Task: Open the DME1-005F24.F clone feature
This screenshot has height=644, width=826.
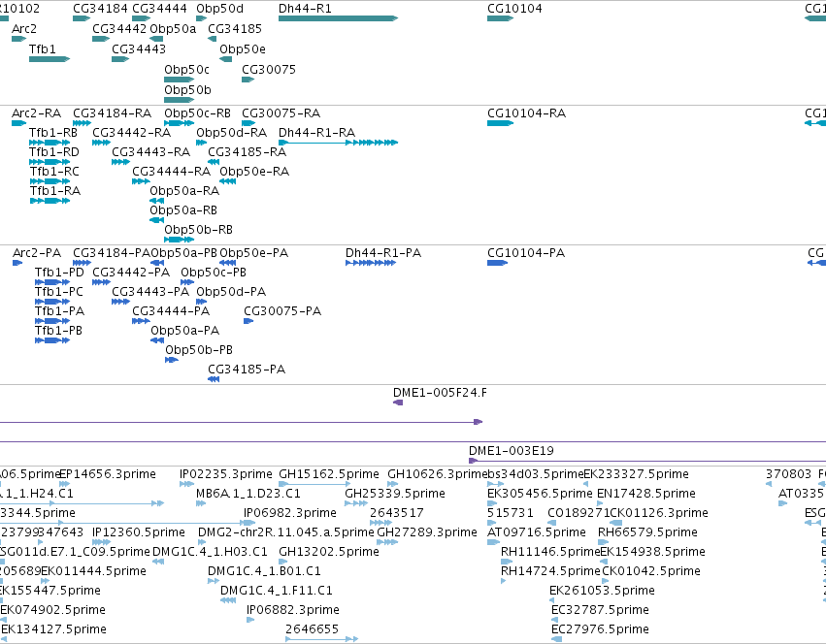Action: [398, 402]
